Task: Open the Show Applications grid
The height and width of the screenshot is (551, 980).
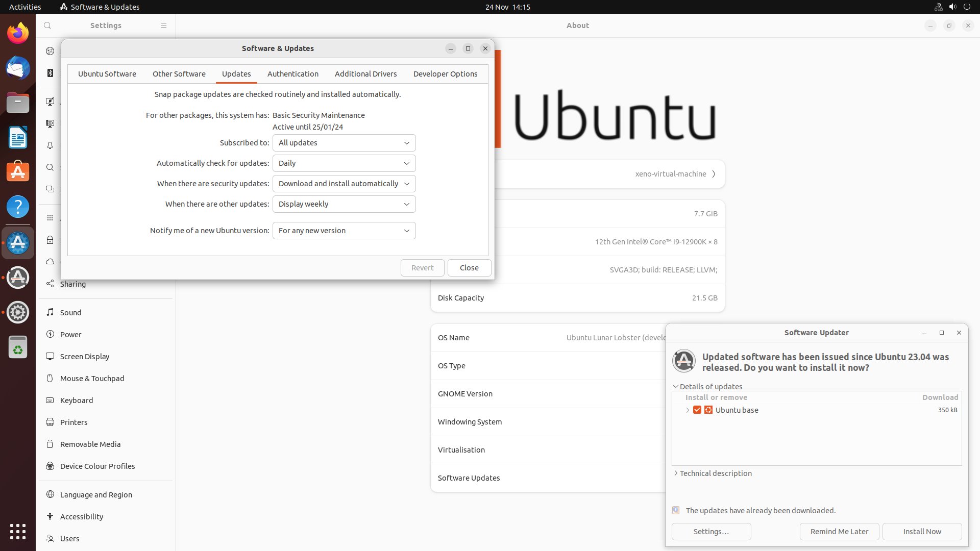Action: (x=18, y=532)
